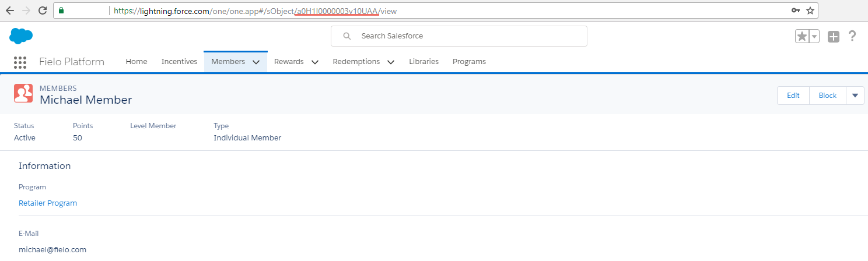Click the Members record icon
Viewport: 868px width, 261px height.
(x=23, y=93)
